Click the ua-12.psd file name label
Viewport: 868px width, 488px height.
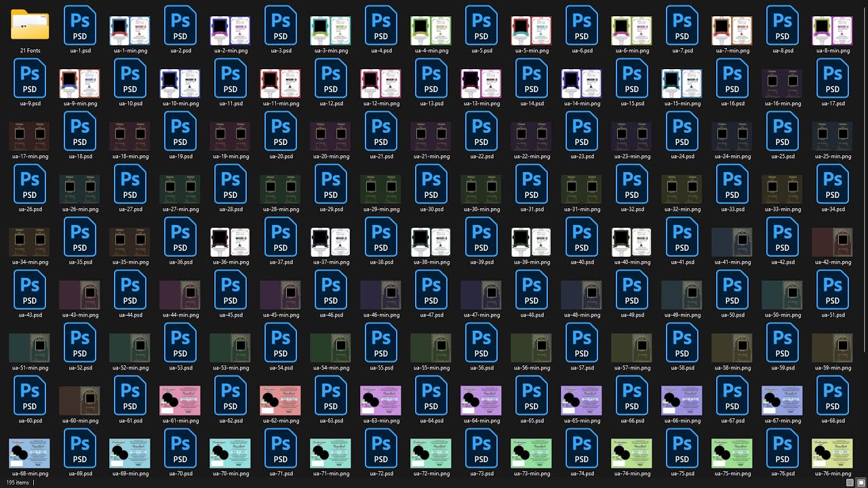(331, 104)
